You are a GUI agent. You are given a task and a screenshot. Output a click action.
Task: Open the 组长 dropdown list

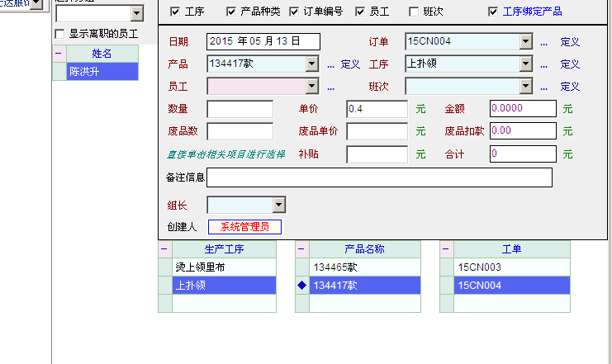[278, 205]
